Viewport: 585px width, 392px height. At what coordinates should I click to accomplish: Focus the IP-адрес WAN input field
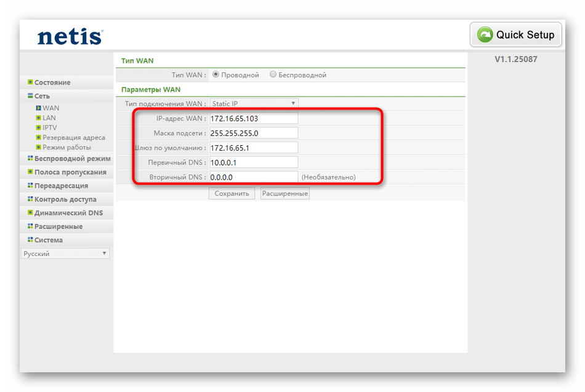pyautogui.click(x=254, y=118)
